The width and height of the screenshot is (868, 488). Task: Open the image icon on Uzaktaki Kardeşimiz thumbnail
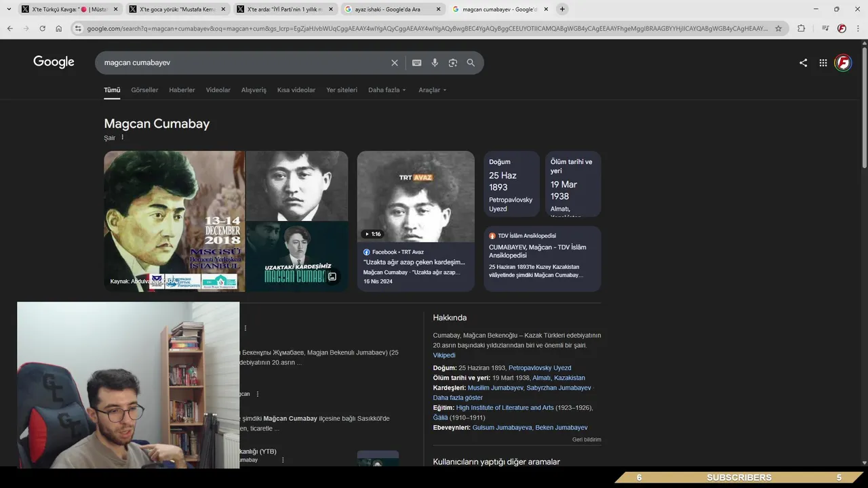pos(332,277)
